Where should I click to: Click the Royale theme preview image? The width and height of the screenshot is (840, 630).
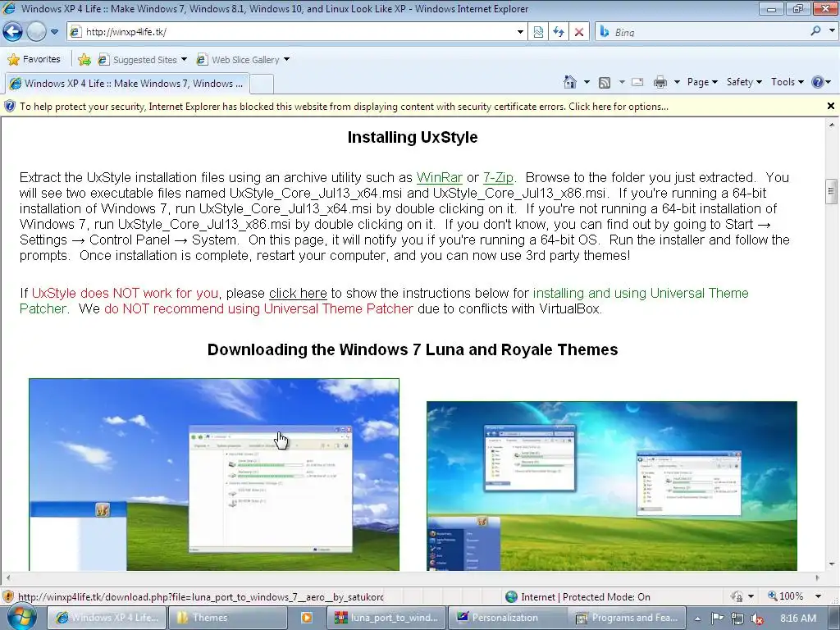pos(612,486)
